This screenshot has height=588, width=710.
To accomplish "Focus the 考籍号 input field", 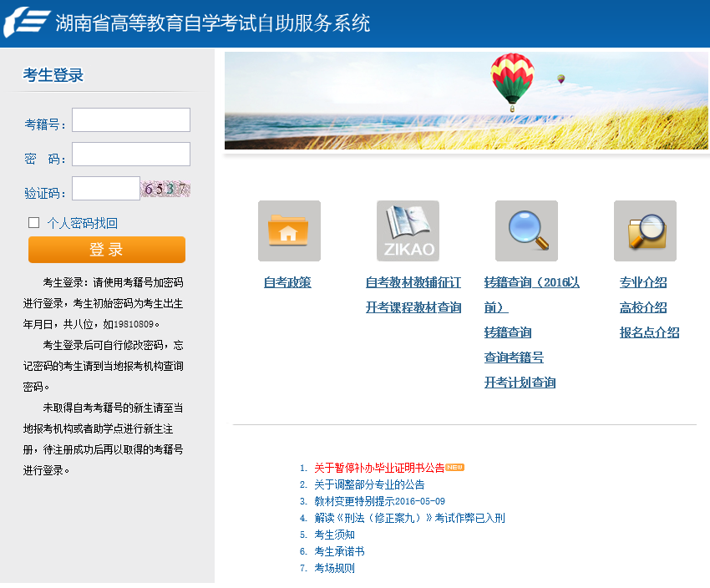I will pyautogui.click(x=131, y=120).
